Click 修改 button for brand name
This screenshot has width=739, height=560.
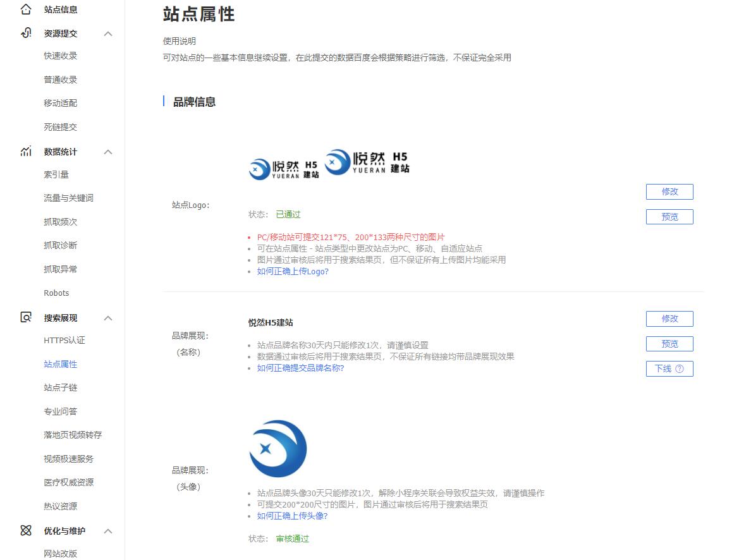669,319
